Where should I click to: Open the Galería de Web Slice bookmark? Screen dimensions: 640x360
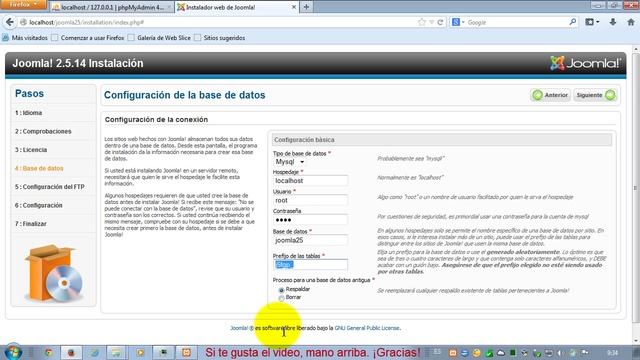pyautogui.click(x=159, y=38)
